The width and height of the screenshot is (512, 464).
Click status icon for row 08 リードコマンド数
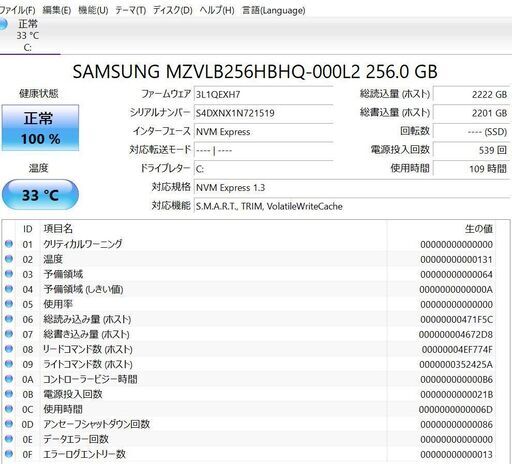(x=9, y=349)
